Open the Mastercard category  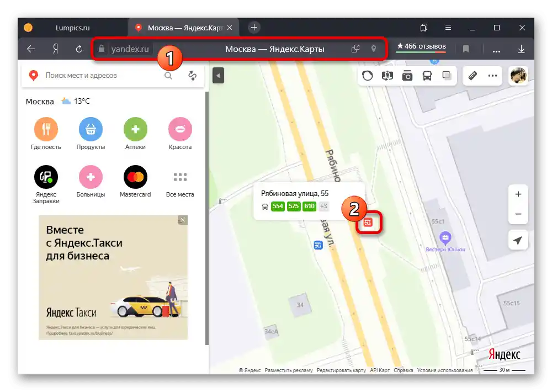click(135, 182)
